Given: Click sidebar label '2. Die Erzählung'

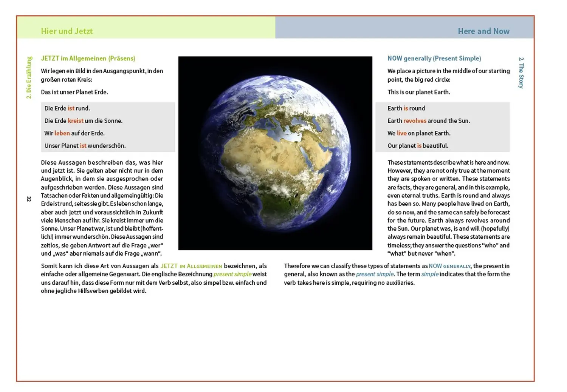Looking at the screenshot, I should pyautogui.click(x=29, y=77).
